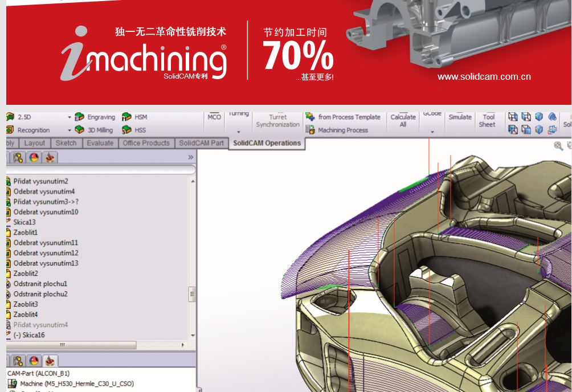Click the Zoom to Fit magnifier in viewport
This screenshot has height=392, width=572.
tap(558, 146)
